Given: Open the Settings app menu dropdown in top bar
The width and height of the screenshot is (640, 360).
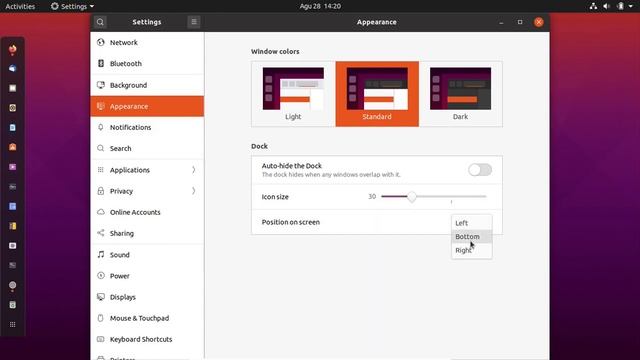Looking at the screenshot, I should click(72, 6).
